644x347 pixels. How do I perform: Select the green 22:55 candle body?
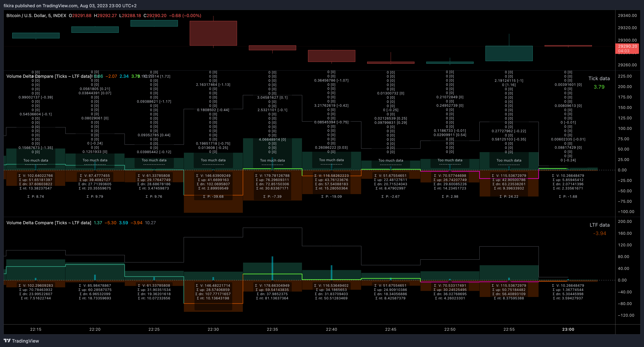coord(509,53)
